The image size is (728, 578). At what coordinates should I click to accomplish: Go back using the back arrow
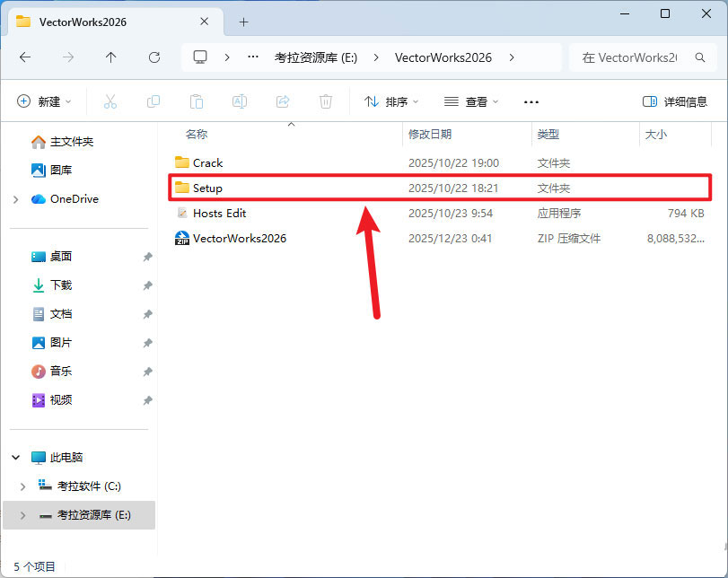tap(25, 57)
